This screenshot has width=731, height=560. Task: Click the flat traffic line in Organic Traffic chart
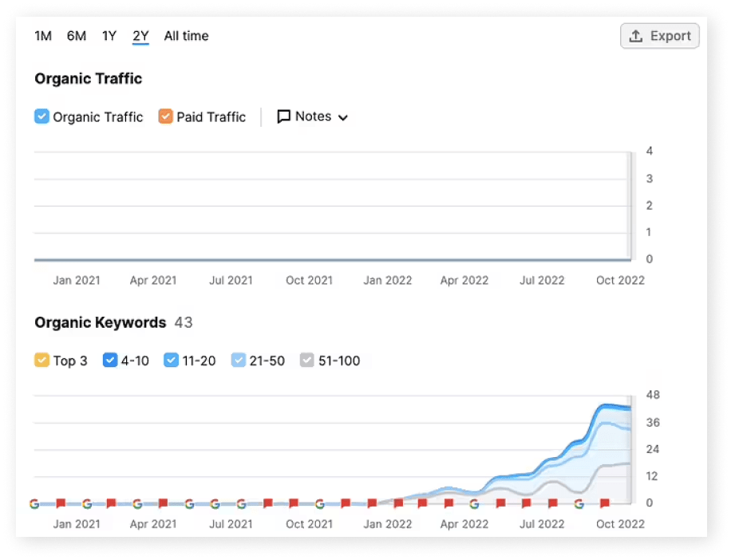click(x=332, y=259)
